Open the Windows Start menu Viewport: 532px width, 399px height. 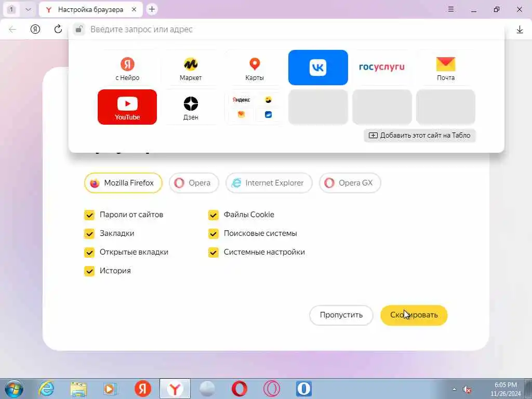(14, 389)
